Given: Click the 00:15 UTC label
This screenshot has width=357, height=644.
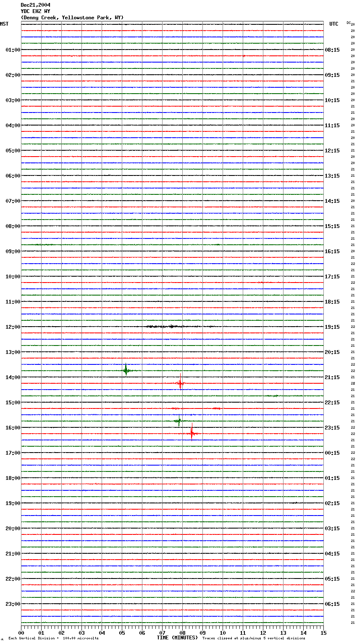Looking at the screenshot, I should pyautogui.click(x=332, y=453).
